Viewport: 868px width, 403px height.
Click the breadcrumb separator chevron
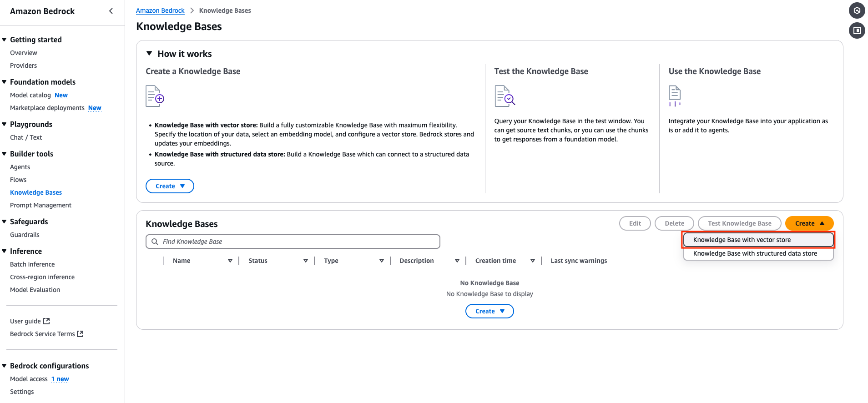(x=192, y=10)
